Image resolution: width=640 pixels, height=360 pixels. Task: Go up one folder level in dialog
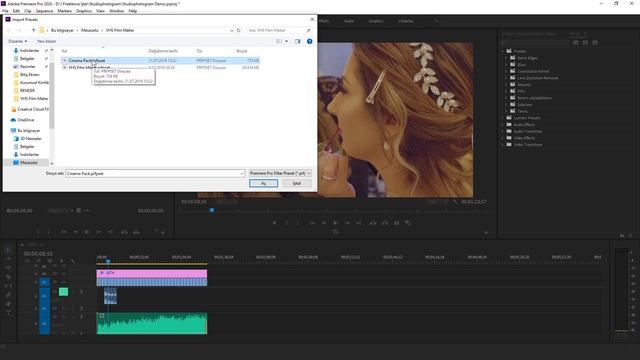pos(33,30)
